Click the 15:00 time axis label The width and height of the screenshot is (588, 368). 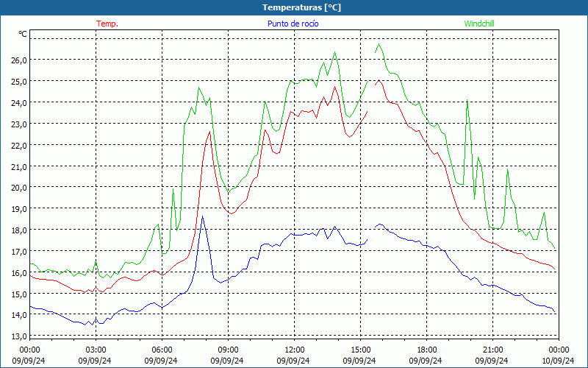[360, 350]
